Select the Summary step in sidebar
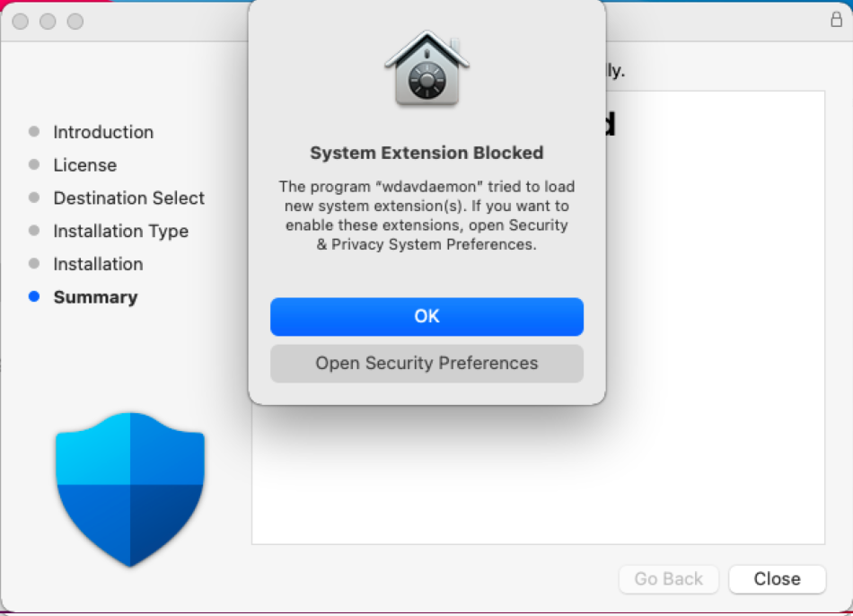Screen dimensions: 853x616 [x=95, y=297]
